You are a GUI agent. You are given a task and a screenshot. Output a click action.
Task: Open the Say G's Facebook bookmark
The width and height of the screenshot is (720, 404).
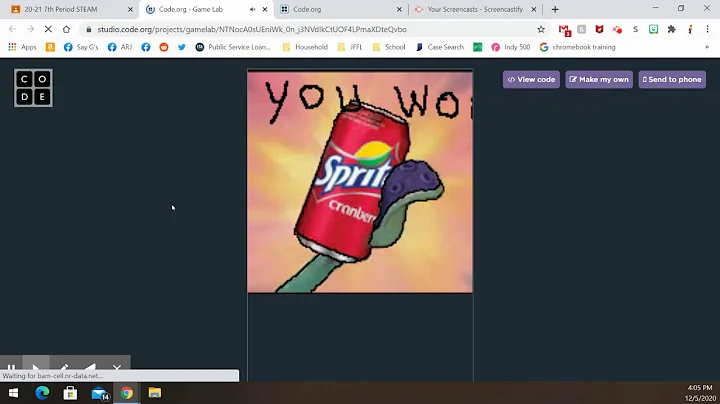(81, 47)
